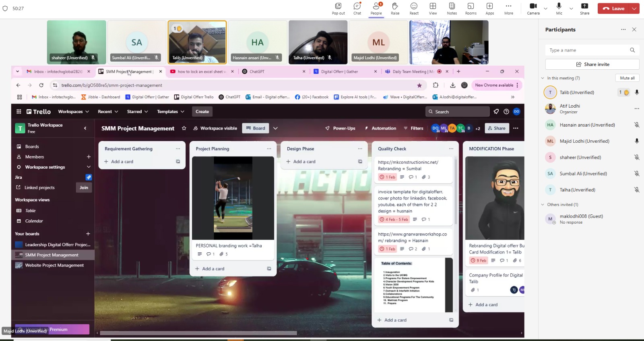
Task: Click the People icon in Teams toolbar
Action: tap(376, 8)
